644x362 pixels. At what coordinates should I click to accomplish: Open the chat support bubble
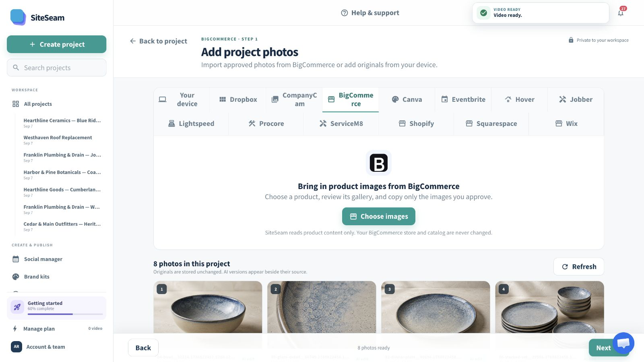pyautogui.click(x=623, y=343)
